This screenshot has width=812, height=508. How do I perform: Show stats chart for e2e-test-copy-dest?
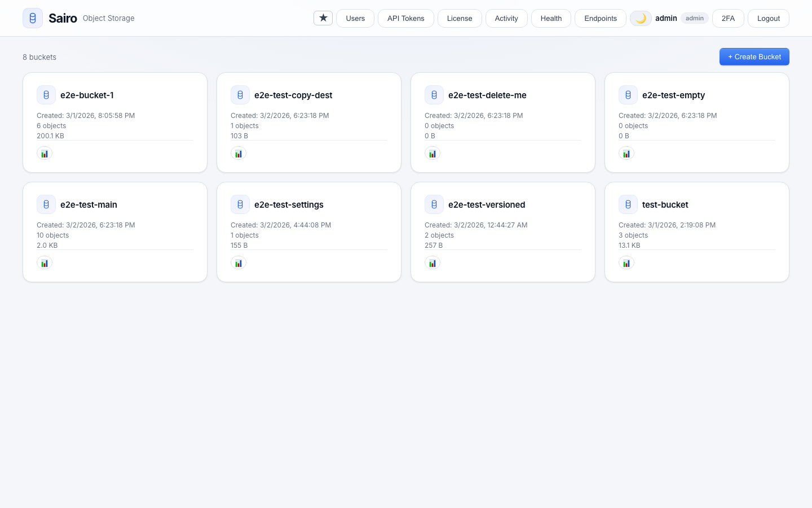pos(239,154)
